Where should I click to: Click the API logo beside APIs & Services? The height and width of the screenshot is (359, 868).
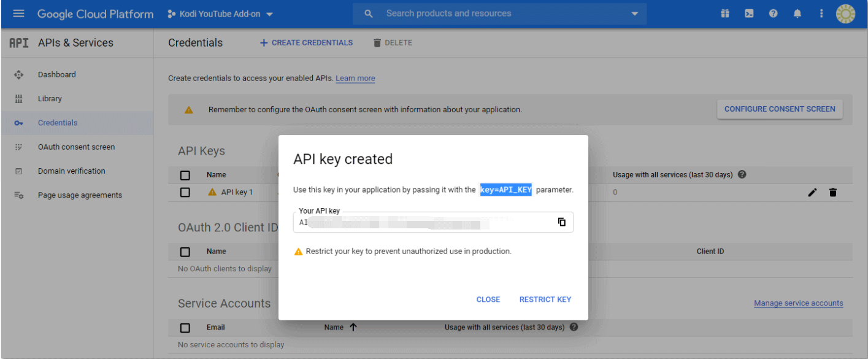coord(19,43)
